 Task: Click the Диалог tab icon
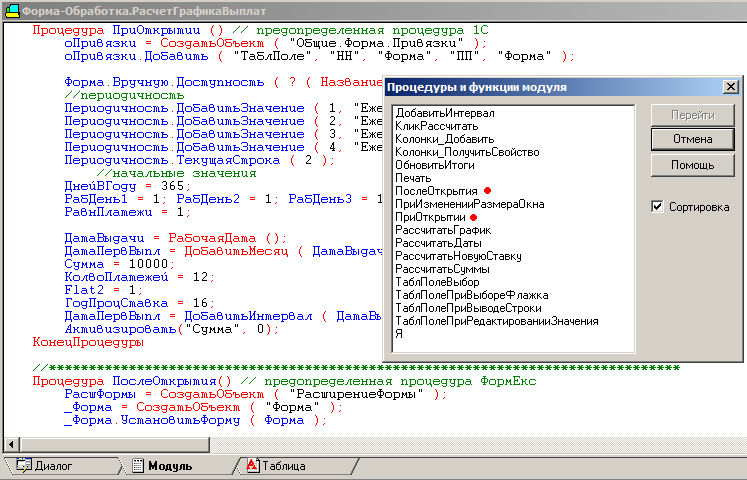coord(25,466)
